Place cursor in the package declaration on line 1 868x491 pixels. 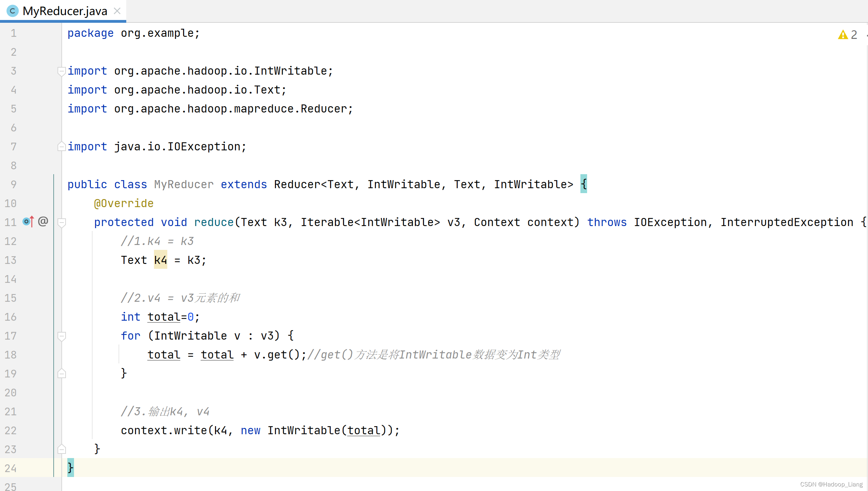[133, 33]
